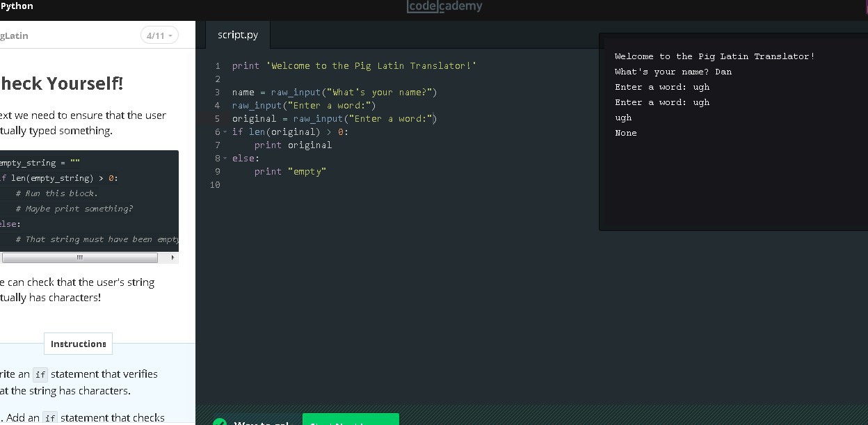Click the Codecademy logo in header

(x=444, y=7)
